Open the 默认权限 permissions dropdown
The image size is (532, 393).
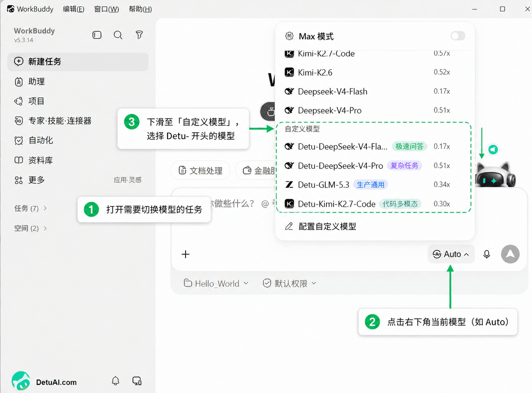tap(290, 283)
